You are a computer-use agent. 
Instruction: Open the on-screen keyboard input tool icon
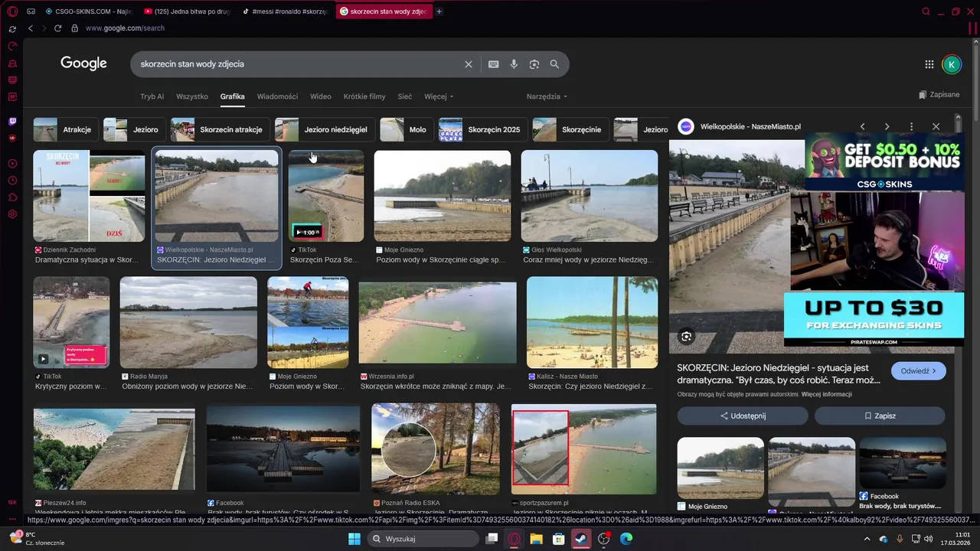click(x=494, y=64)
